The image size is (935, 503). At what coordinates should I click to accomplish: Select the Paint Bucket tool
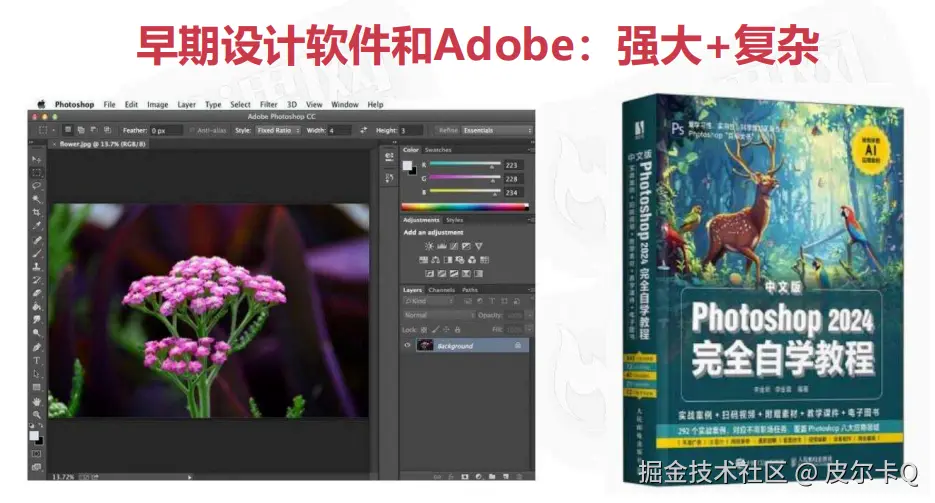36,306
